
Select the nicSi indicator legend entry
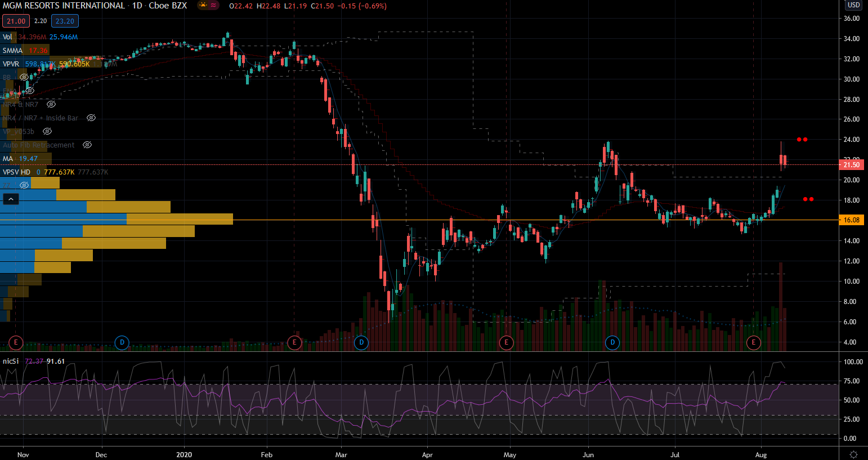(11, 361)
